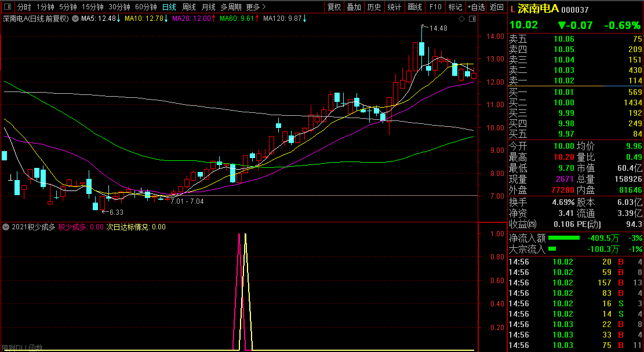
Task: Open the 统计 statistics tool
Action: tap(394, 7)
